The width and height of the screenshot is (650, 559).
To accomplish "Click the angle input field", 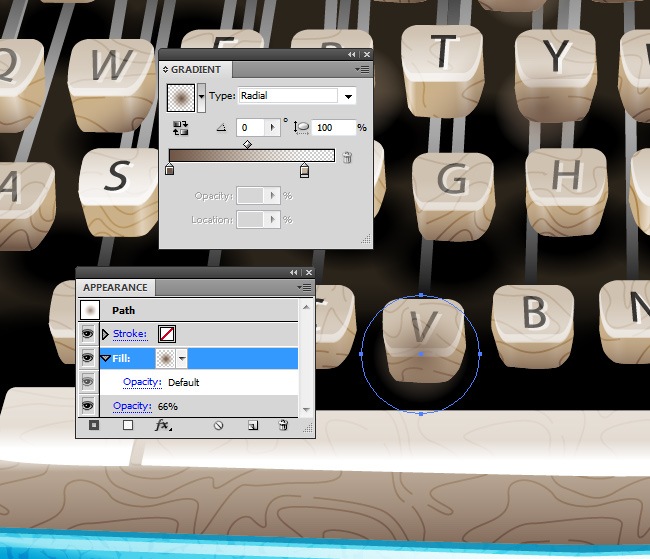I will coord(251,127).
